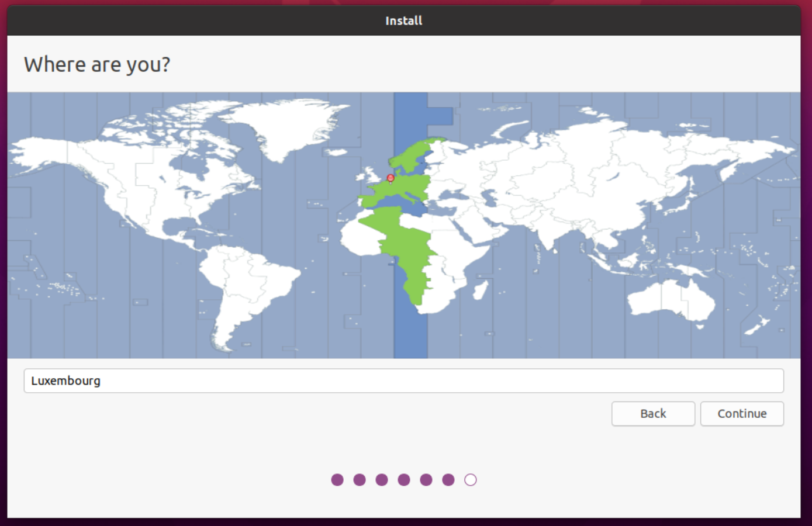This screenshot has width=812, height=526.
Task: Select Japan on the world map
Action: click(681, 199)
